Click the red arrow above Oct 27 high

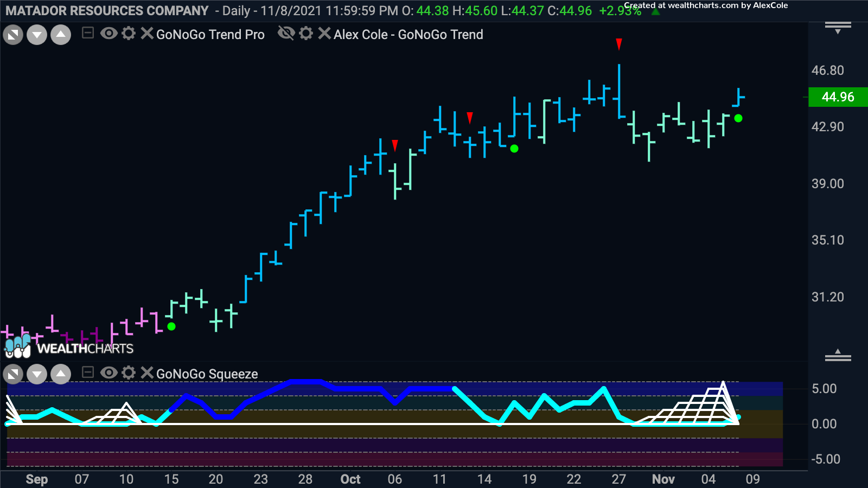tap(619, 44)
